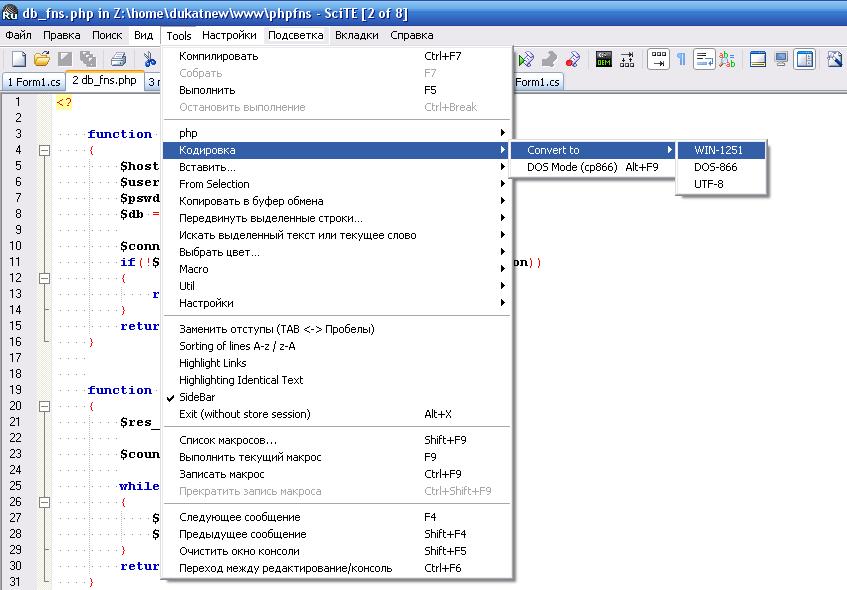
Task: Run the macro with the green play icon
Action: tap(526, 59)
